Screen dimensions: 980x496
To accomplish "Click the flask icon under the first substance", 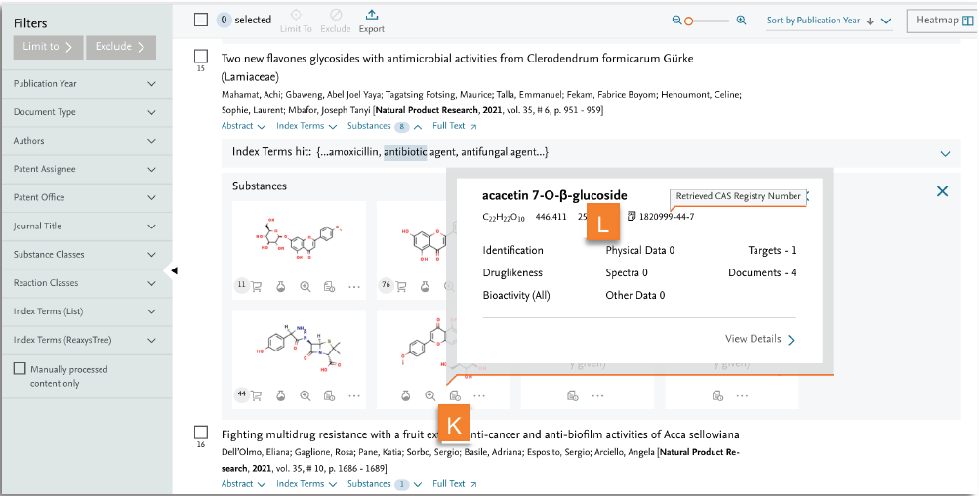I will [281, 286].
